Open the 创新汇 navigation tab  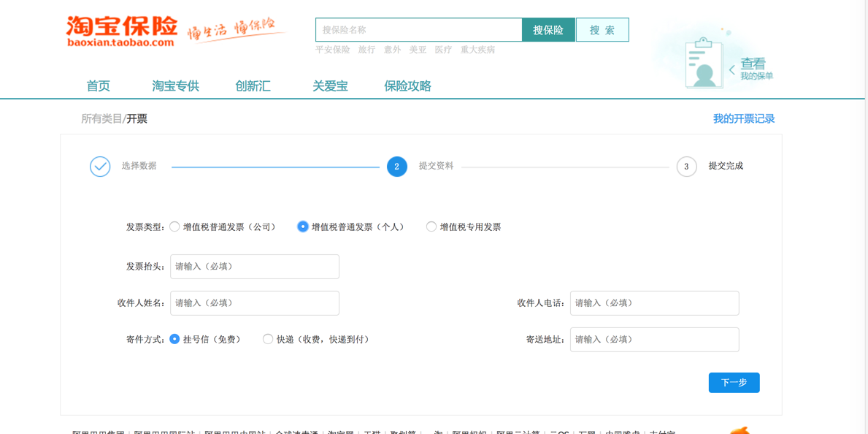tap(253, 86)
